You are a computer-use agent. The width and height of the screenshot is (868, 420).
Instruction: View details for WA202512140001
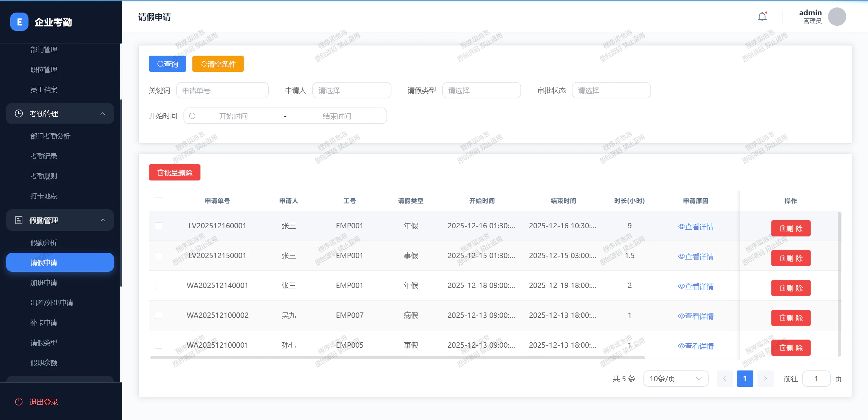tap(696, 286)
